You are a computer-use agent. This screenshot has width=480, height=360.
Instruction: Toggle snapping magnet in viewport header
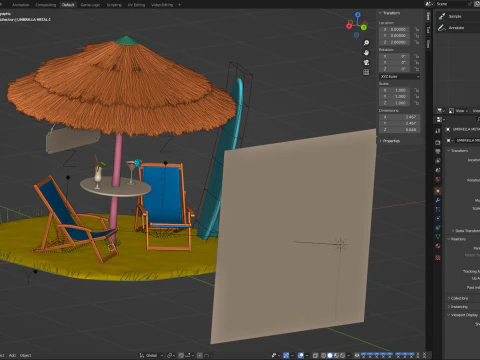[x=181, y=355]
